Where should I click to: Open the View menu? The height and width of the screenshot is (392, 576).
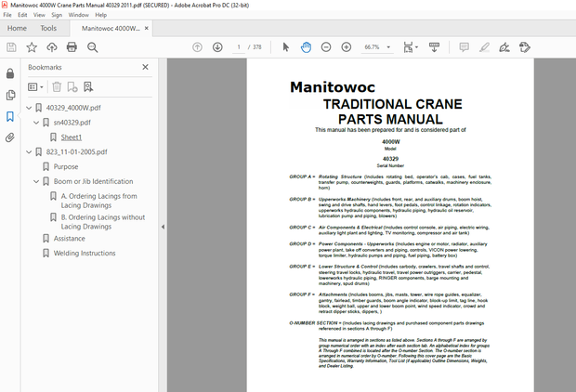point(41,15)
